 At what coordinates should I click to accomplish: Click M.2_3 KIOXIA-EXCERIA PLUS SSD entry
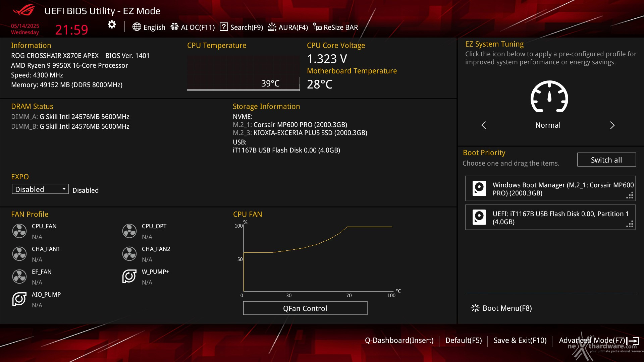[300, 133]
